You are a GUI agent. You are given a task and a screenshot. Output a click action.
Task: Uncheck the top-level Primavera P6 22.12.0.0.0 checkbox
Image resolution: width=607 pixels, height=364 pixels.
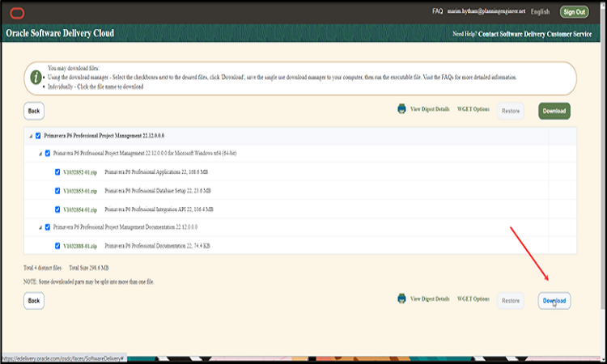38,135
